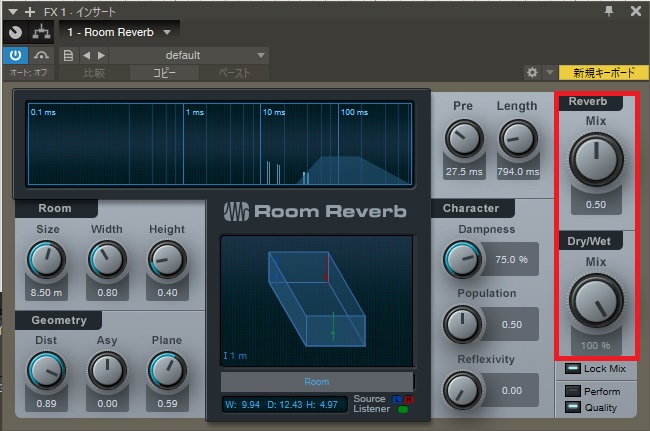Screen dimensions: 650x431
Task: Open the automation mode icon
Action: click(41, 55)
